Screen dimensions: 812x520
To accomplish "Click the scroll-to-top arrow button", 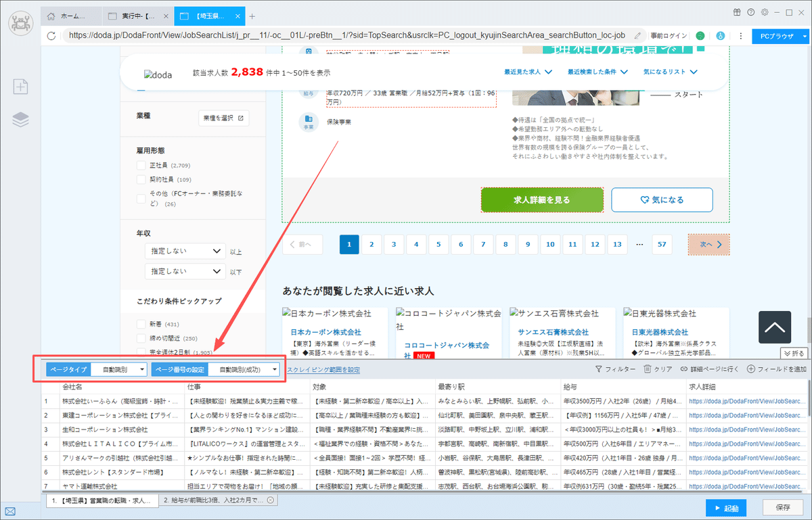I will click(x=775, y=327).
